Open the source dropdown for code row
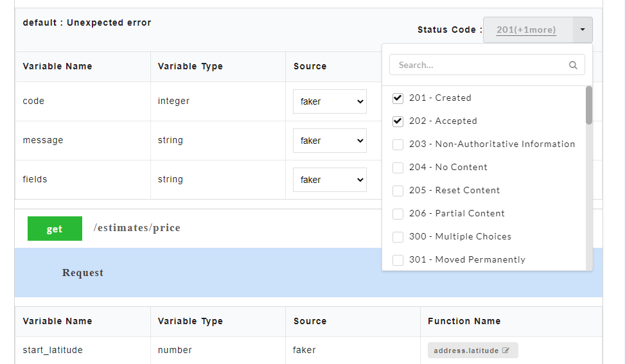 pyautogui.click(x=330, y=101)
